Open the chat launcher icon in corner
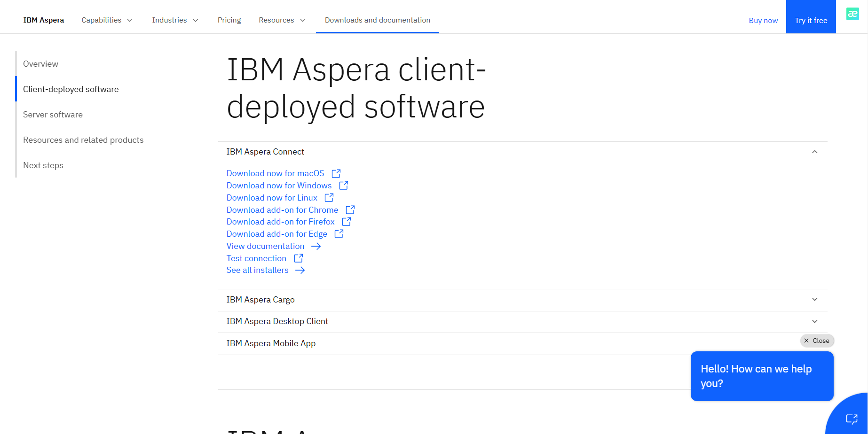This screenshot has width=868, height=434. [852, 418]
